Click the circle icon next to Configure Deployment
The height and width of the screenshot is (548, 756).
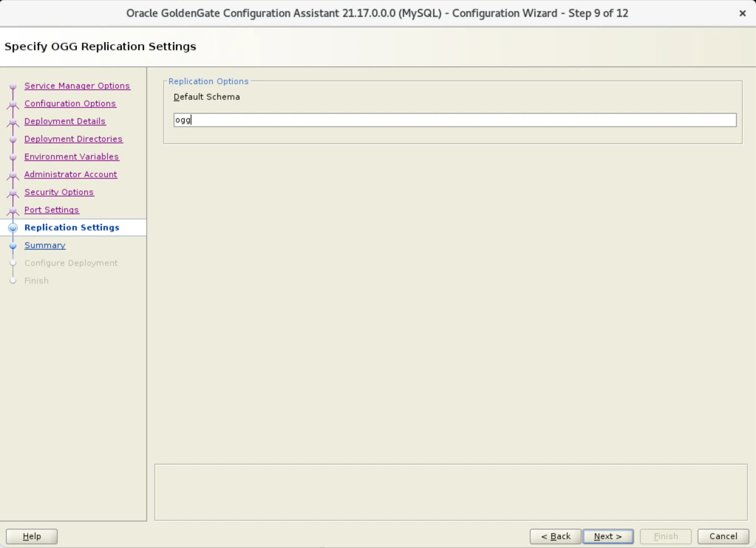[13, 263]
